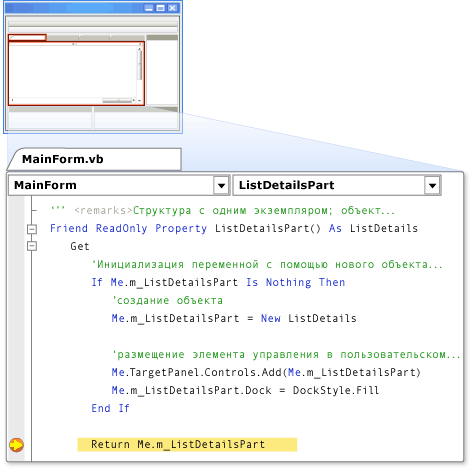
Task: Open the MainForm class dropdown arrow
Action: coord(221,185)
